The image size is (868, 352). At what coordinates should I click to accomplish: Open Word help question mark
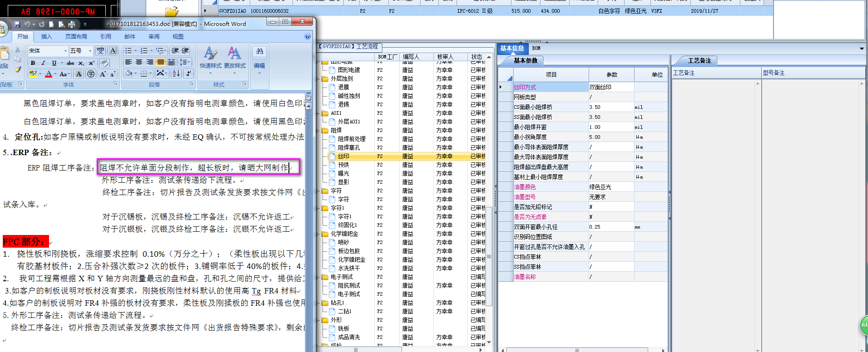tap(308, 36)
